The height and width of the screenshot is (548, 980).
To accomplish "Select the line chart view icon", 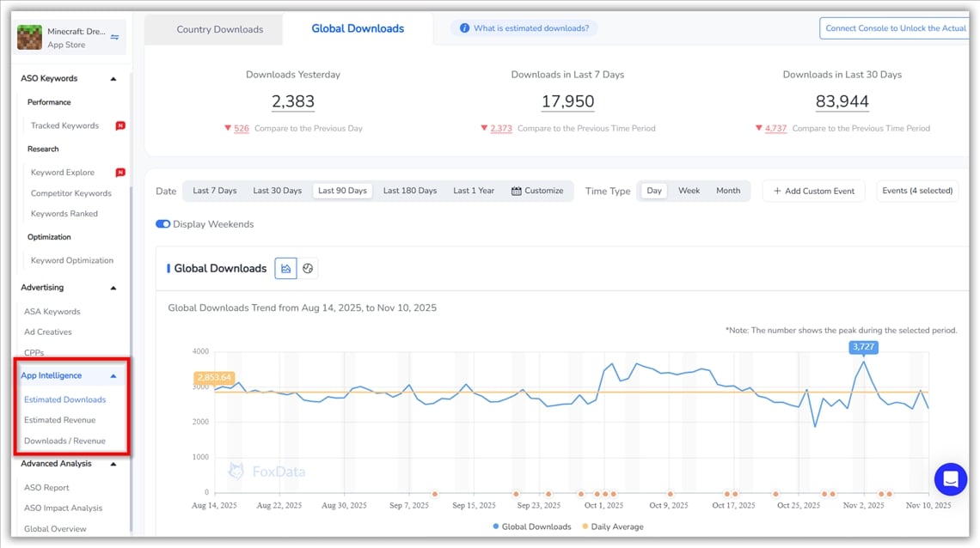I will pos(285,269).
